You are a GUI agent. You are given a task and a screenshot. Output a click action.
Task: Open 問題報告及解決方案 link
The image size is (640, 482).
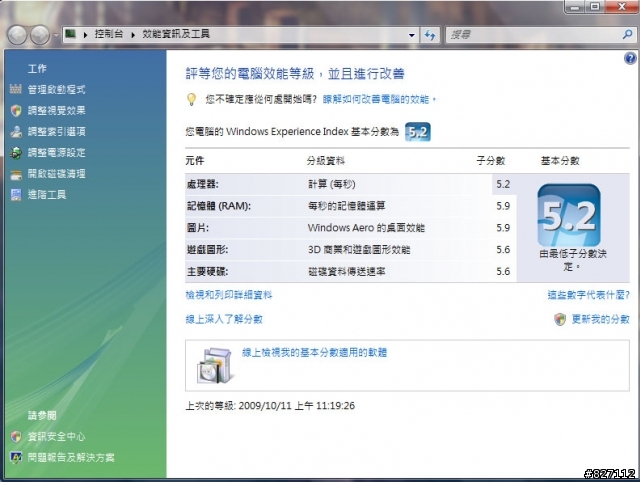coord(71,458)
